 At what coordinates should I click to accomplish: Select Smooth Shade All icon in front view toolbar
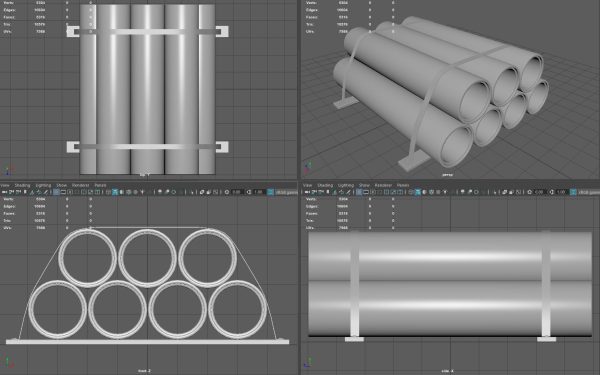click(115, 192)
